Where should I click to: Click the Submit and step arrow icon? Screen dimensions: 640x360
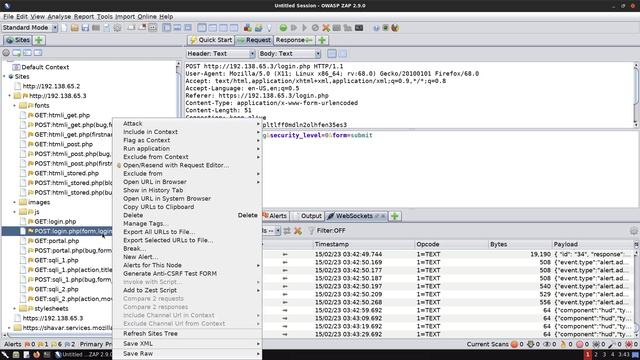pyautogui.click(x=294, y=28)
